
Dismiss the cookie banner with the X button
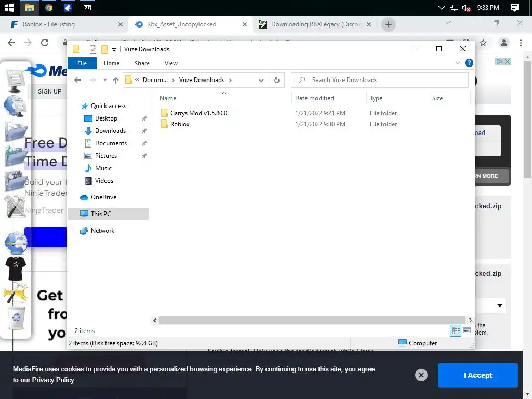pyautogui.click(x=421, y=375)
